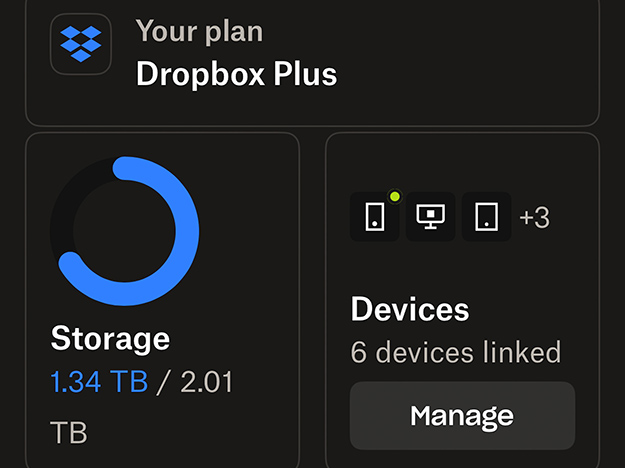Select the phone device icon
The height and width of the screenshot is (468, 625).
click(x=374, y=217)
